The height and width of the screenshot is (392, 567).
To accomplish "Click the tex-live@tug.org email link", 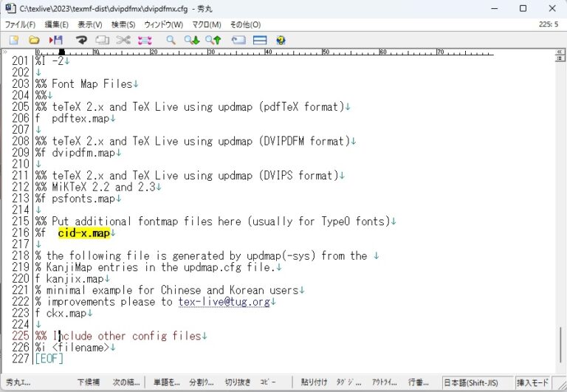I will click(x=223, y=301).
